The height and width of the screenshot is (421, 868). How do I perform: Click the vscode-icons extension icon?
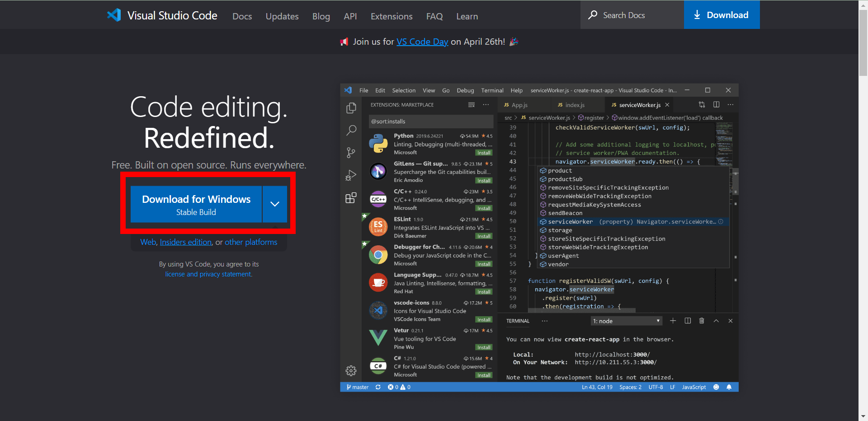tap(378, 310)
